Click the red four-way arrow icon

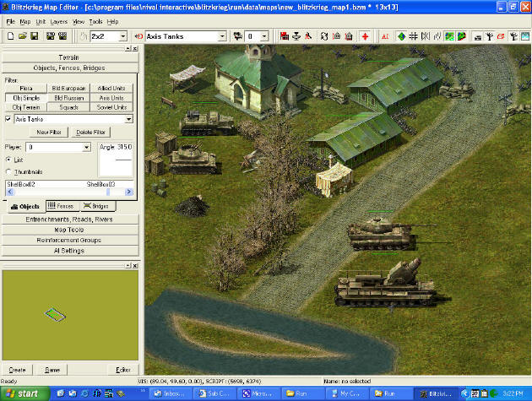[365, 36]
